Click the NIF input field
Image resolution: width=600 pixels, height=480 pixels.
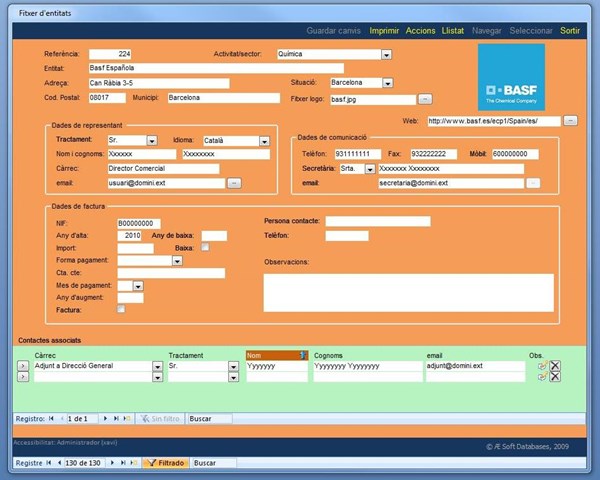point(152,222)
